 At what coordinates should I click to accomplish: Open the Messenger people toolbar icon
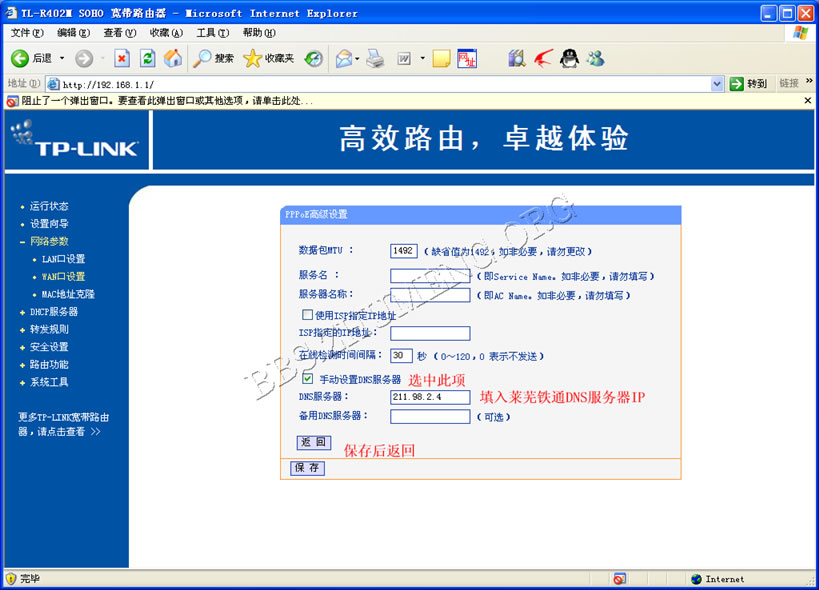click(x=595, y=58)
